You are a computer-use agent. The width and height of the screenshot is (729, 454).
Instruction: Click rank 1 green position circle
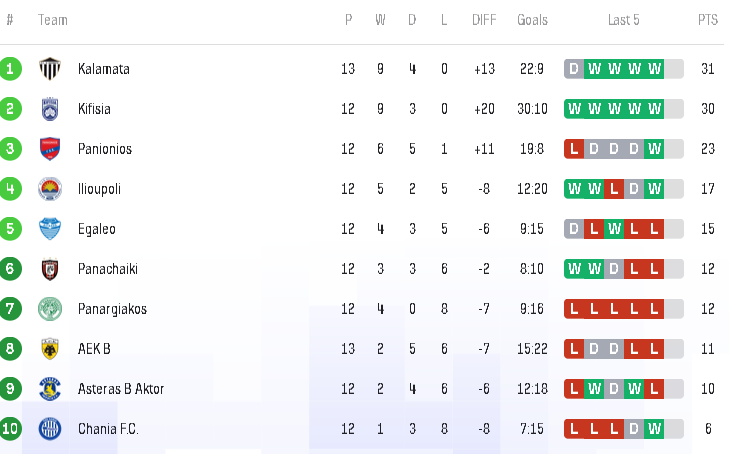pos(10,69)
